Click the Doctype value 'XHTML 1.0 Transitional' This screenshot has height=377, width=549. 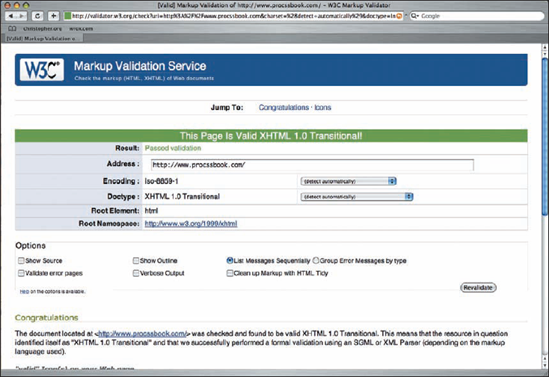[182, 196]
